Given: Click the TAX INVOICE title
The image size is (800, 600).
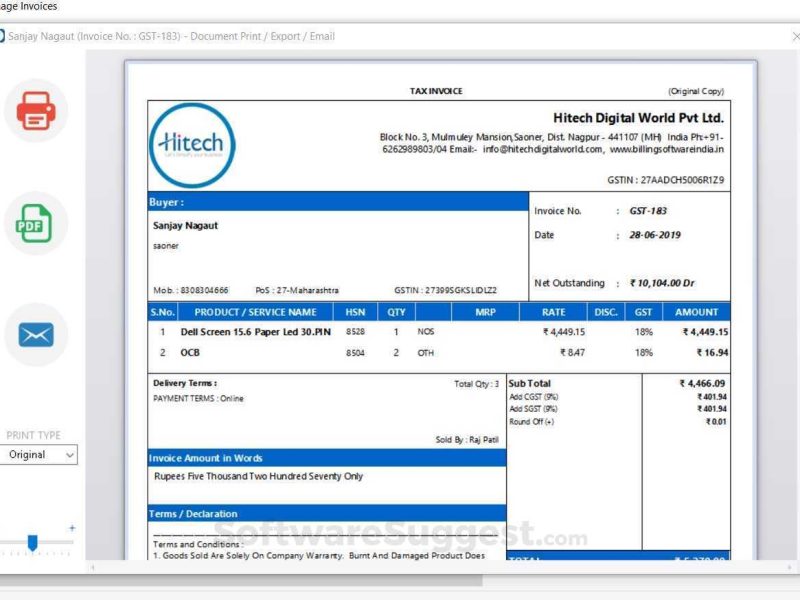Looking at the screenshot, I should point(436,91).
